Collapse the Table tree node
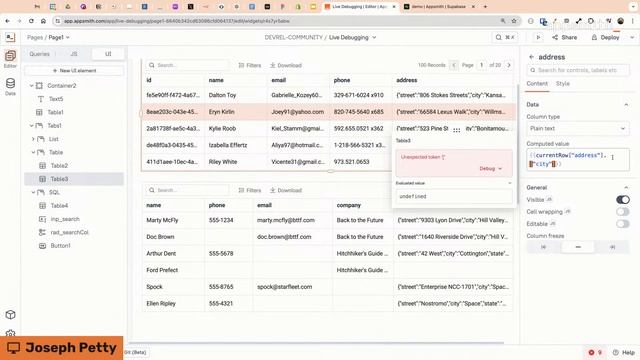Image resolution: width=640 pixels, height=360 pixels. 33,152
